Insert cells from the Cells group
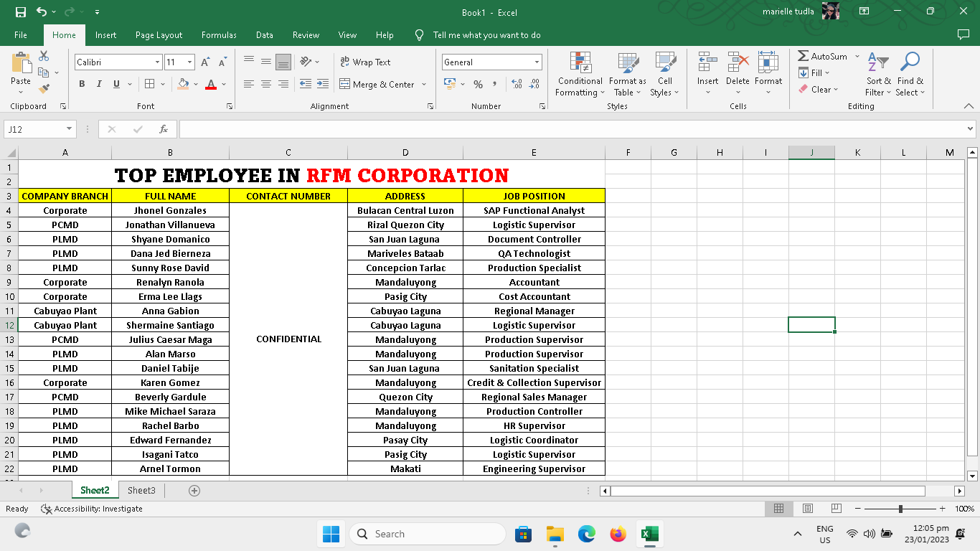 tap(708, 75)
